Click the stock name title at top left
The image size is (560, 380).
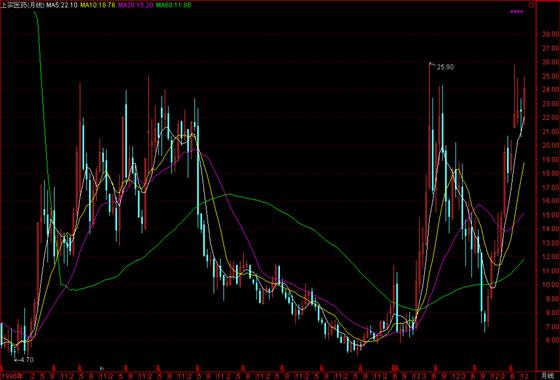pos(22,5)
